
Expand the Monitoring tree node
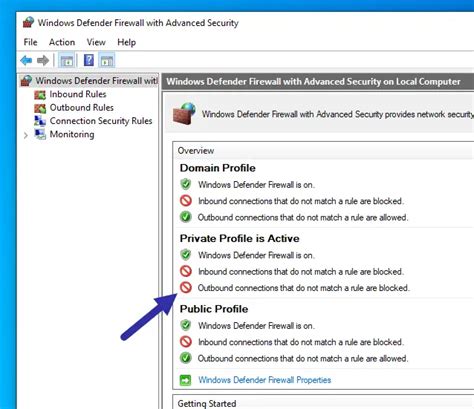pyautogui.click(x=26, y=135)
